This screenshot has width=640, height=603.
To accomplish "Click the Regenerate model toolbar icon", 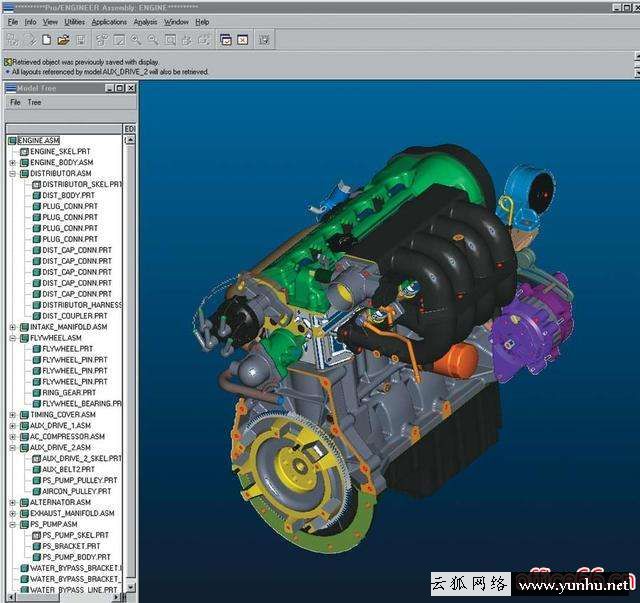I will pos(13,40).
